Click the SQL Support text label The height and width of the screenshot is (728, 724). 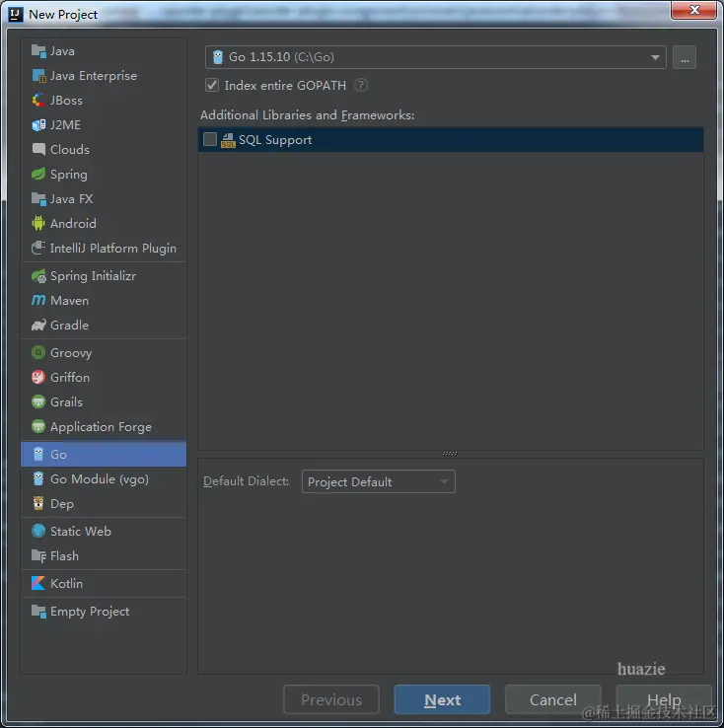[275, 140]
